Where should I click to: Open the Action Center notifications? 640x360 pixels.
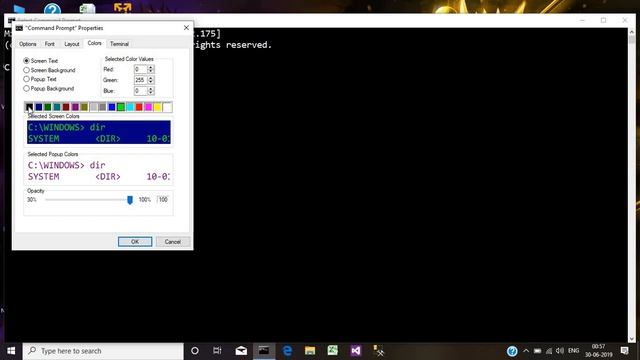[x=624, y=351]
